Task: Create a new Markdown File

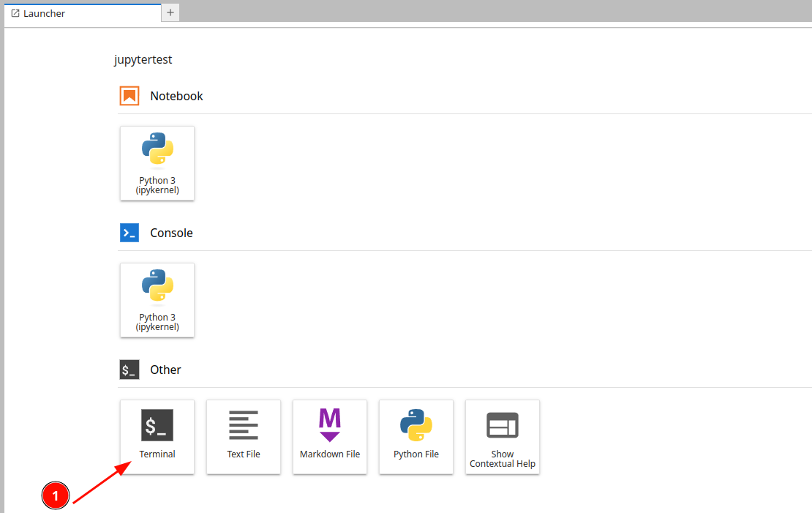Action: [x=330, y=436]
